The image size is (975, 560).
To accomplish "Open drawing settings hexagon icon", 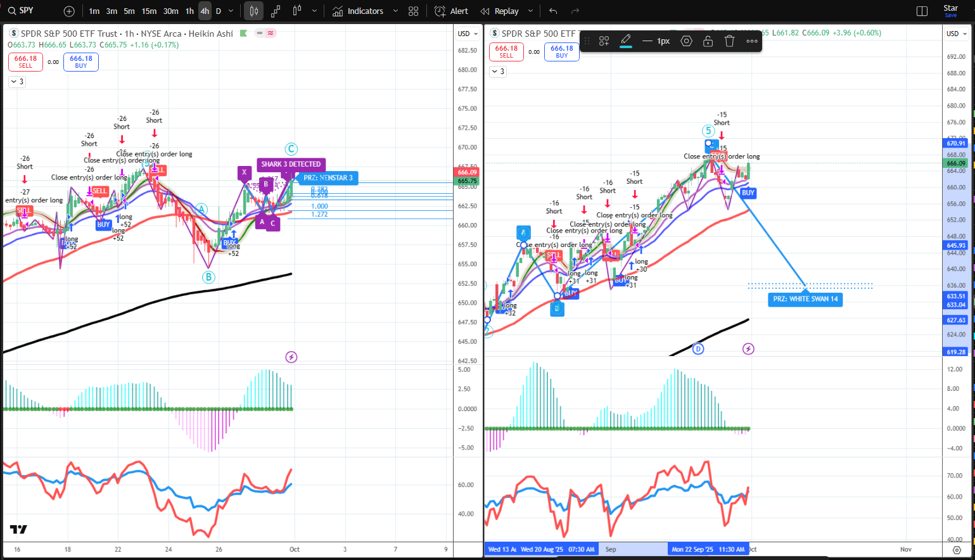I will [686, 41].
